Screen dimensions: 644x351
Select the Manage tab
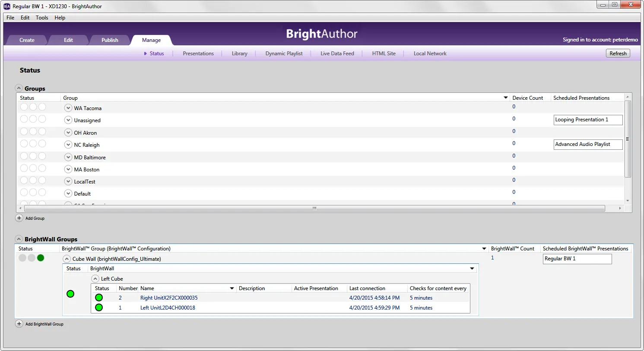(x=151, y=40)
